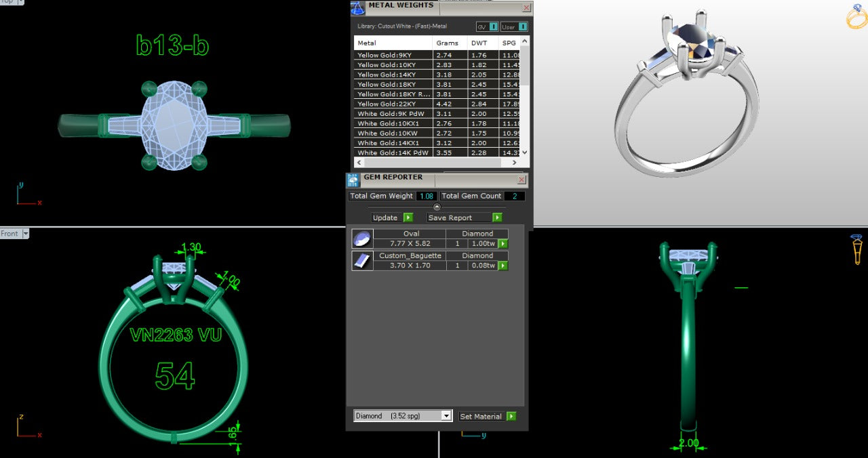Toggle the GV switch in Metal Weights
The width and height of the screenshot is (868, 458).
pyautogui.click(x=488, y=27)
